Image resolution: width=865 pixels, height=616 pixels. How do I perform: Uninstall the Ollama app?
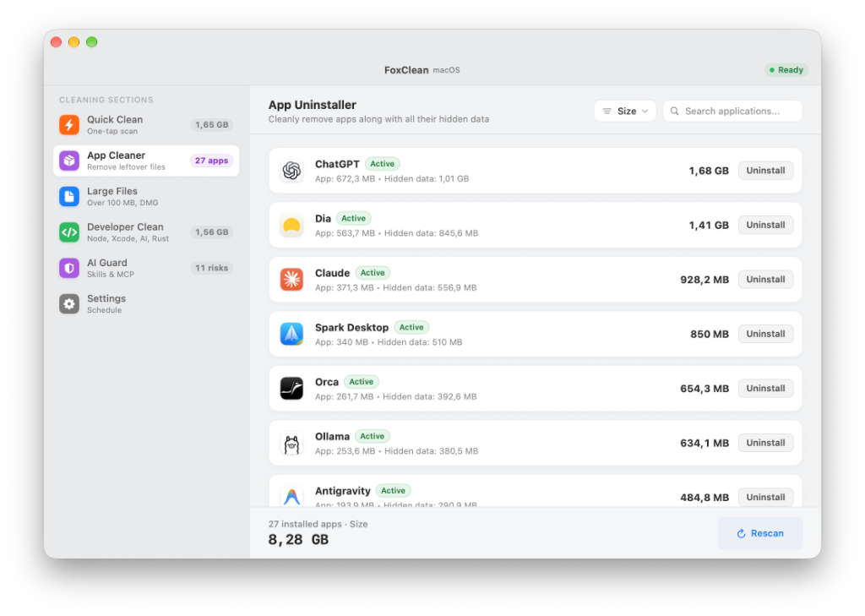[x=765, y=443]
